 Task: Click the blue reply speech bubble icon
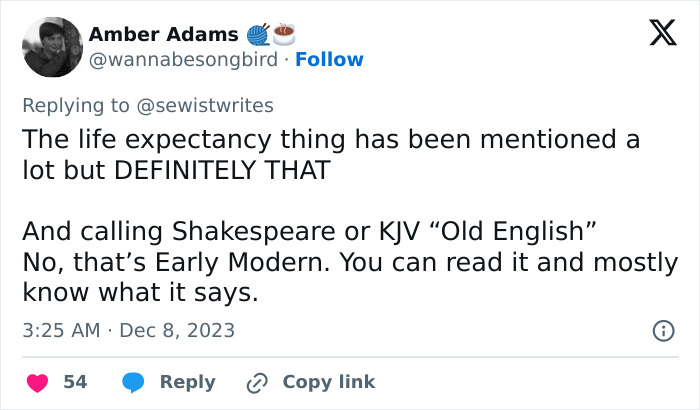point(135,382)
